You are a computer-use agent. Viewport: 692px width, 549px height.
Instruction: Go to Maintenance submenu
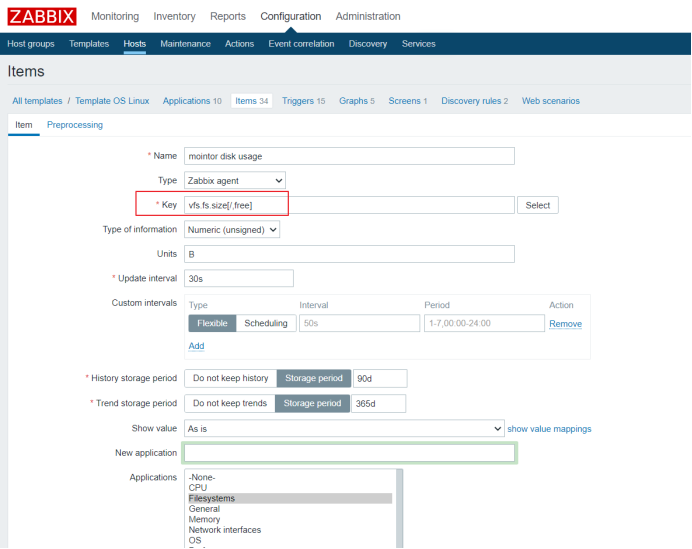pyautogui.click(x=185, y=44)
